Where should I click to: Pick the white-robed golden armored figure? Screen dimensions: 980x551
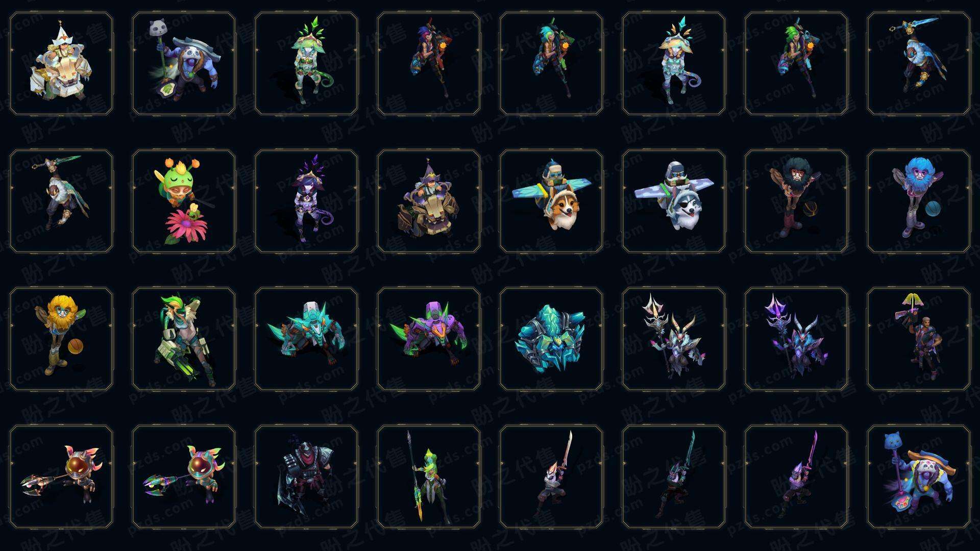(x=61, y=64)
